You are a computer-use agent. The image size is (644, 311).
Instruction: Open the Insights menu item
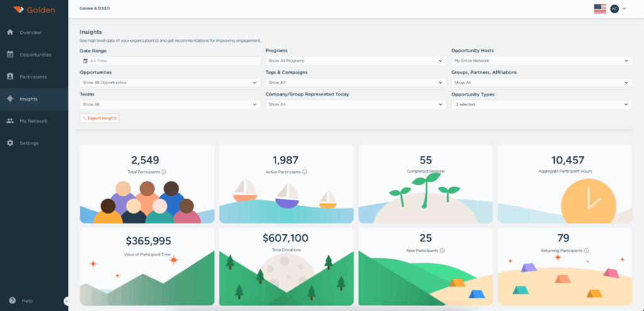pyautogui.click(x=28, y=99)
